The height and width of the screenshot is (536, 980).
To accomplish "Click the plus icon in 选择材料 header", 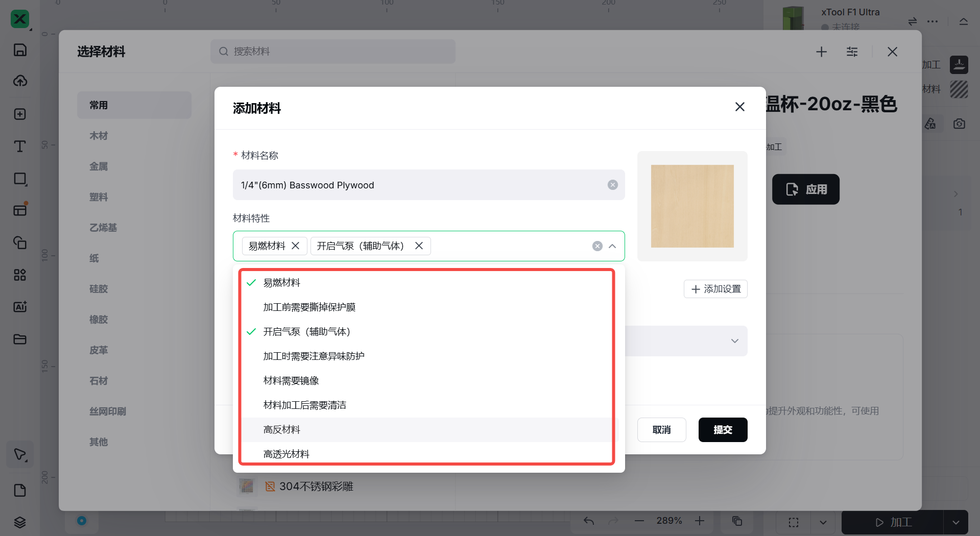I will (x=821, y=52).
